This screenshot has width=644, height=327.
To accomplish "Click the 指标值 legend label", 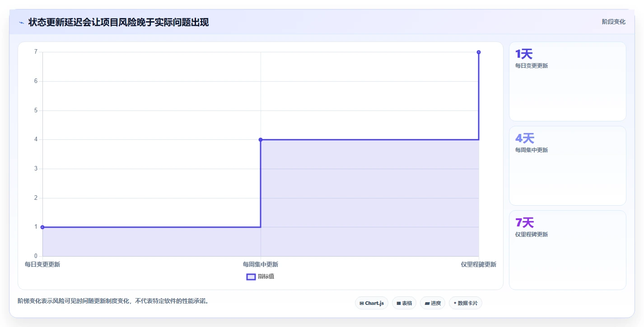I will 266,276.
